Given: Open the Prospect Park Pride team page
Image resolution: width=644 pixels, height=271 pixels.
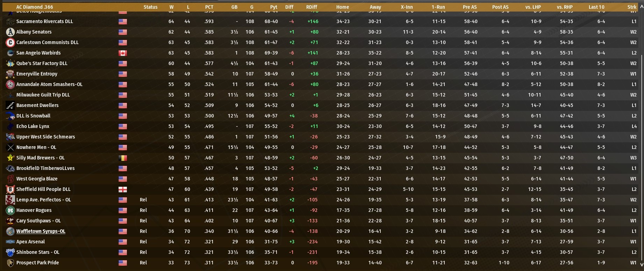Looking at the screenshot, I should (x=37, y=263).
